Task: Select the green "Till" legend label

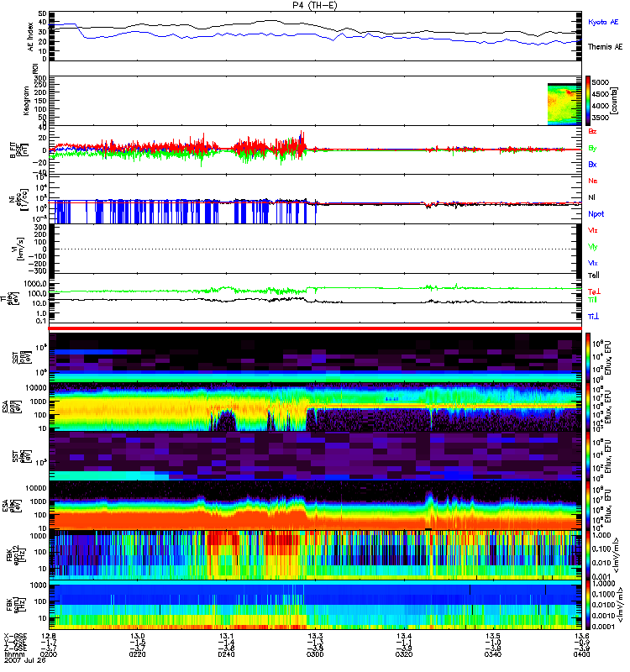Action: (592, 300)
